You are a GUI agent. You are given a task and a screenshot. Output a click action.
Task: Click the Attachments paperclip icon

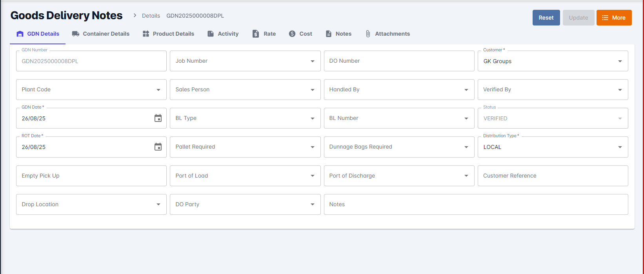point(368,34)
